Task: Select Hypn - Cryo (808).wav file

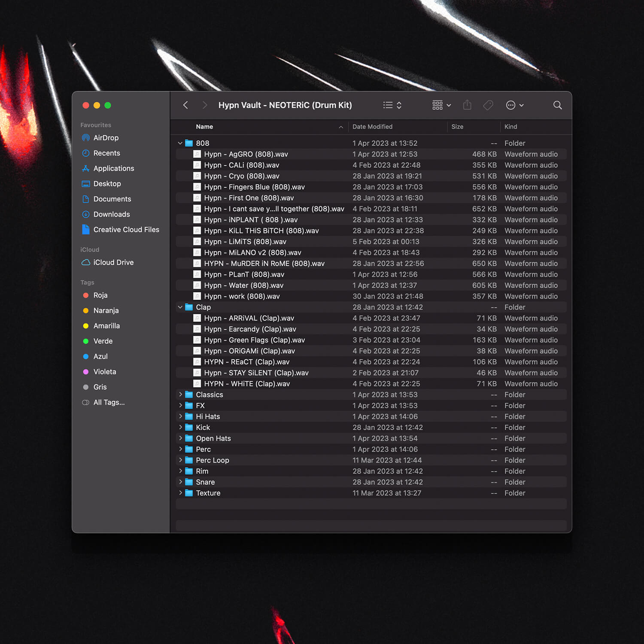Action: click(241, 176)
